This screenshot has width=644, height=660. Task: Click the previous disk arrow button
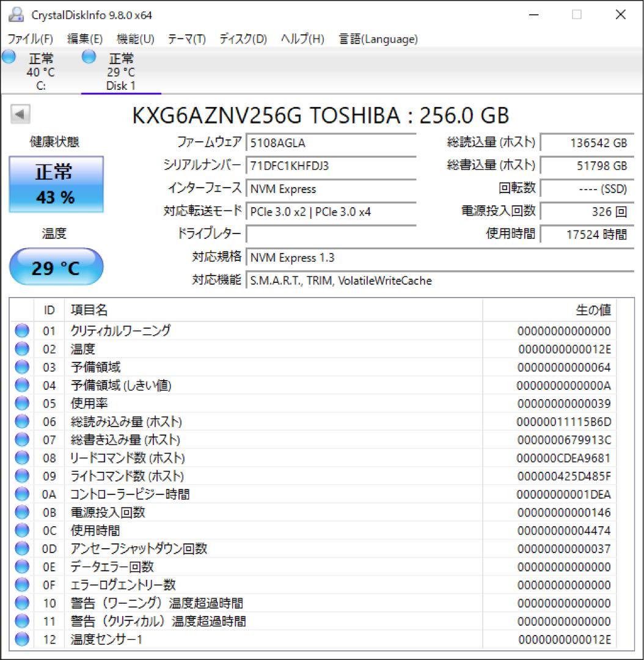click(x=20, y=114)
